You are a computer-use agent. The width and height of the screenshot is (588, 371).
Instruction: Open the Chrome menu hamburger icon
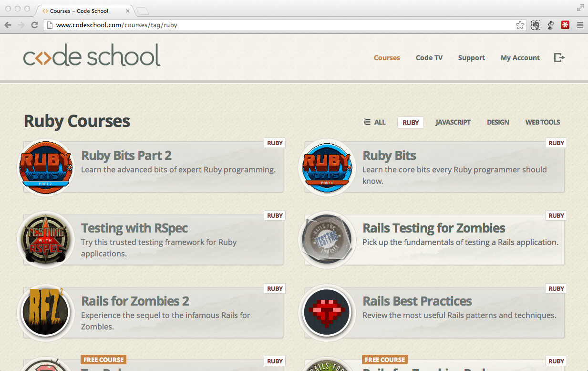[x=580, y=25]
